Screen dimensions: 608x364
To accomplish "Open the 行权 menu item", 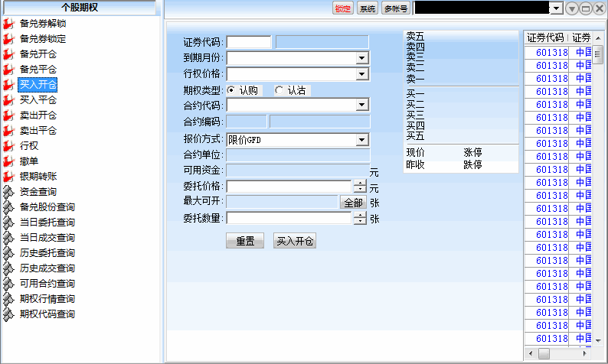I will click(x=29, y=146).
